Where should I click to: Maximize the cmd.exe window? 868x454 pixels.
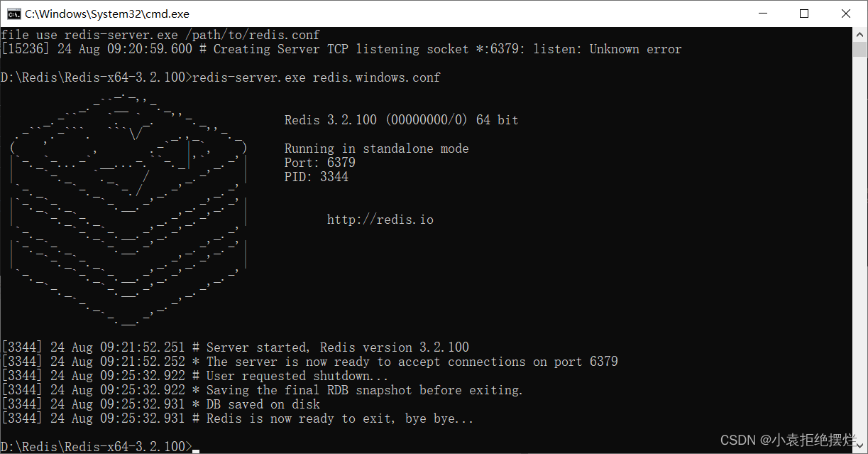pos(803,13)
